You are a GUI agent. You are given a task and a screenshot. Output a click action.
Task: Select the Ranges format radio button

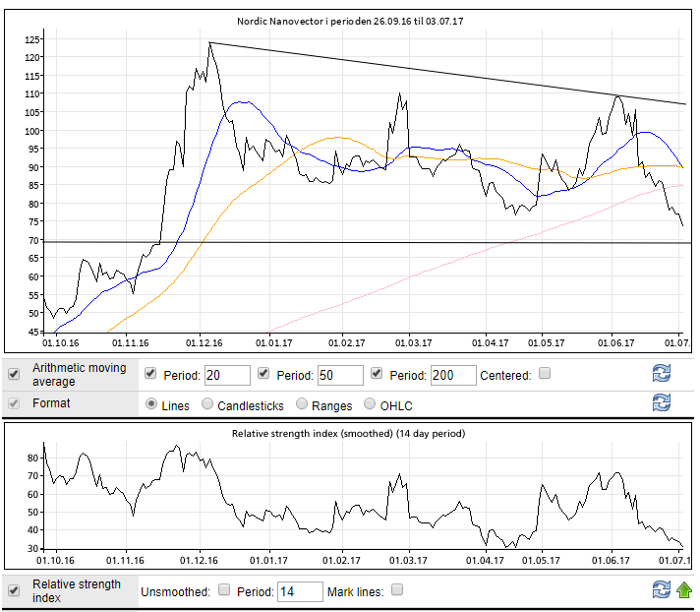pos(302,403)
